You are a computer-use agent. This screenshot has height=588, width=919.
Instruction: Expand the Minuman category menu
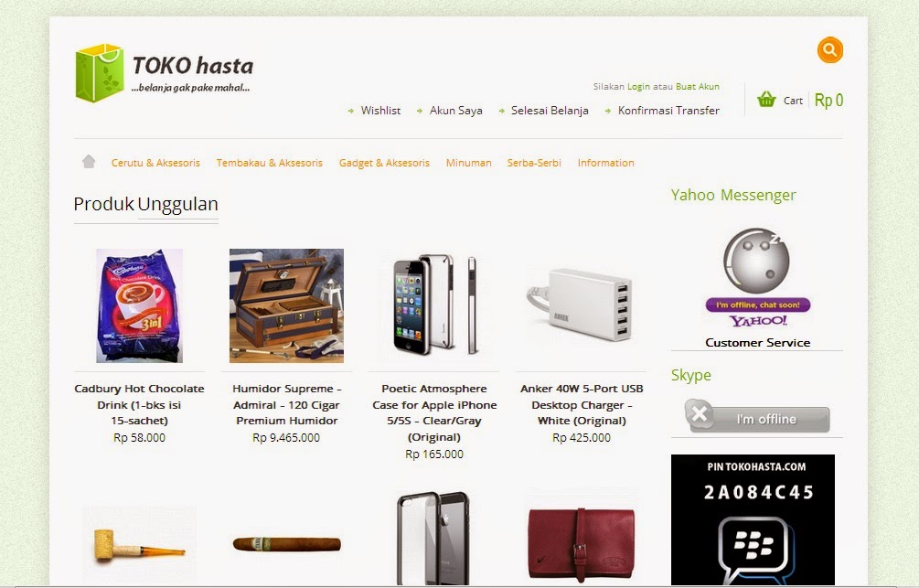[468, 163]
